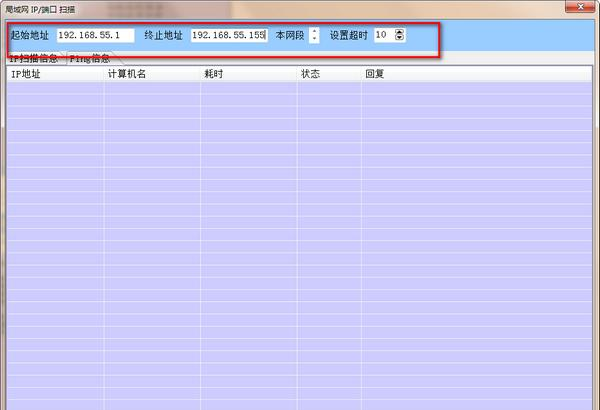Close the 局域网 IP/端口 扫描 window

(580, 7)
